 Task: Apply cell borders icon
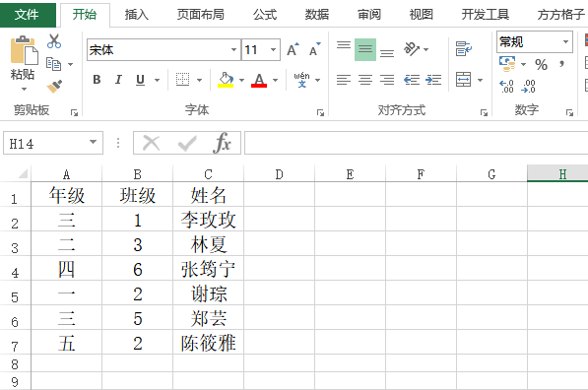coord(182,80)
